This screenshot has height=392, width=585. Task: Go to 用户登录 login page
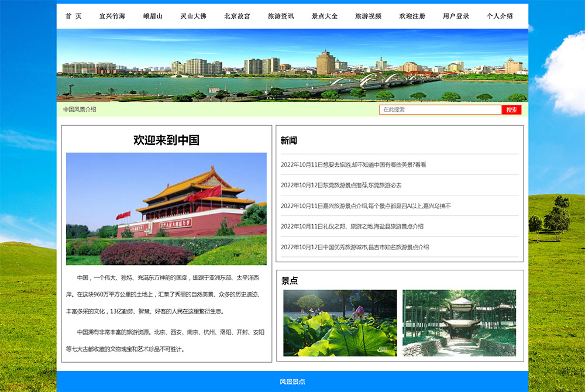click(x=456, y=16)
